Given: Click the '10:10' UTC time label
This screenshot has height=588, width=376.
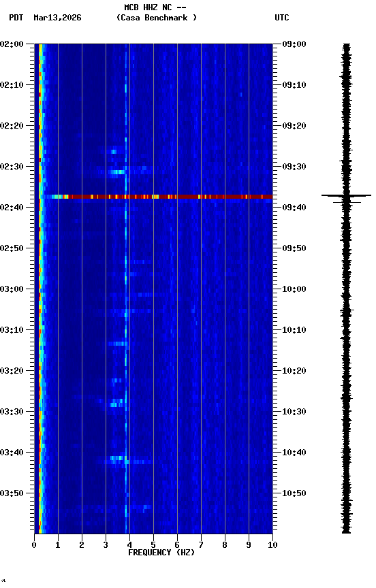Looking at the screenshot, I should pyautogui.click(x=294, y=330).
